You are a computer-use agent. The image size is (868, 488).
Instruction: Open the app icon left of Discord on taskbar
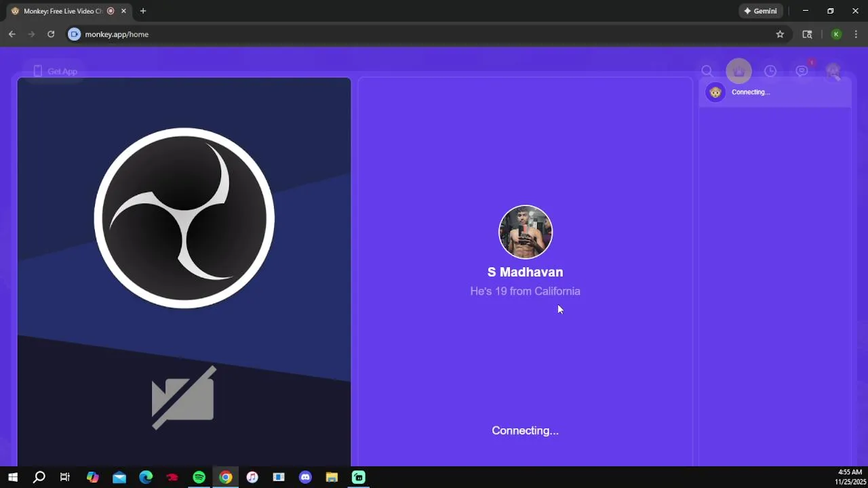coord(279,477)
